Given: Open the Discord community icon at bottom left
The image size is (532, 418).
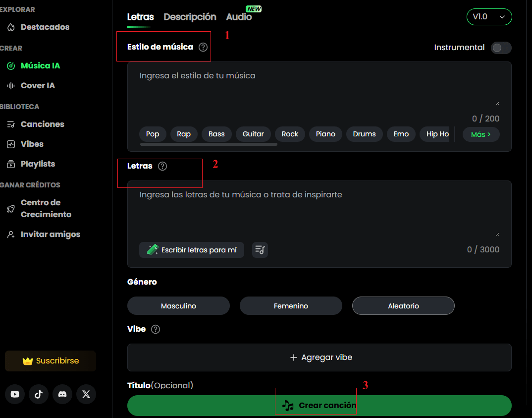Looking at the screenshot, I should 62,394.
